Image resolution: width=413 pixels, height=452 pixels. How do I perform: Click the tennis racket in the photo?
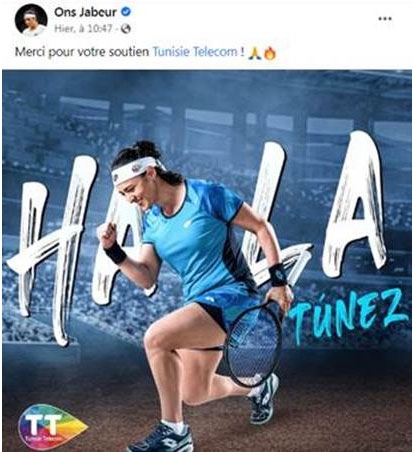point(256,343)
